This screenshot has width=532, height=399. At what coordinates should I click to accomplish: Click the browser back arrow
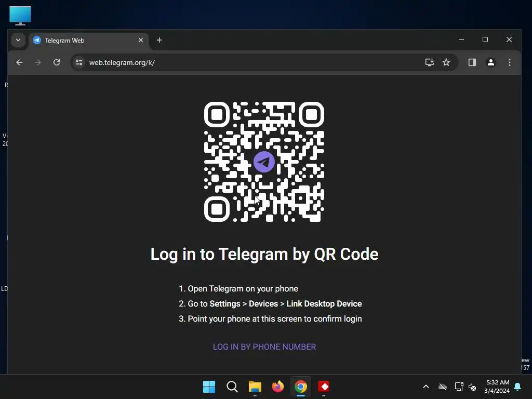coord(19,62)
